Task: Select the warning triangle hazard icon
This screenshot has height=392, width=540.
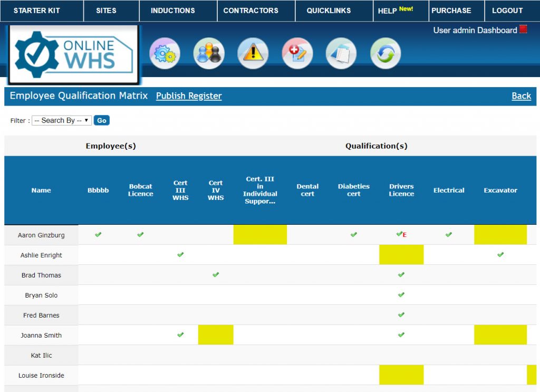Action: pos(253,53)
